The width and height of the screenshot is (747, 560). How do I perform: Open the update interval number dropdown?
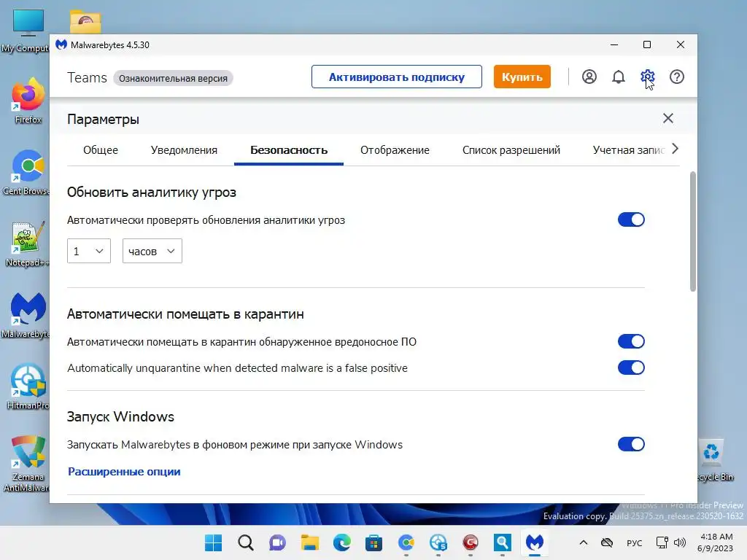click(x=88, y=251)
